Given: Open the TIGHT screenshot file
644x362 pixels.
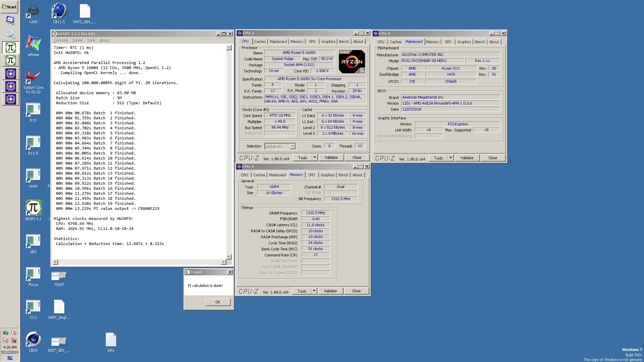Looking at the screenshot, I should point(59,278).
